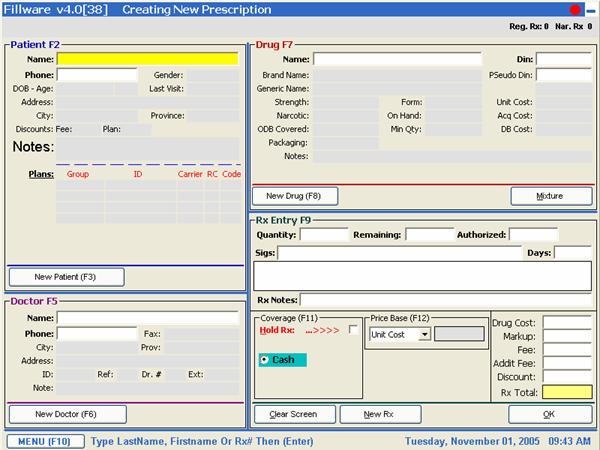This screenshot has height=450, width=600.
Task: Click the Doctor F5 section title
Action: pos(34,301)
